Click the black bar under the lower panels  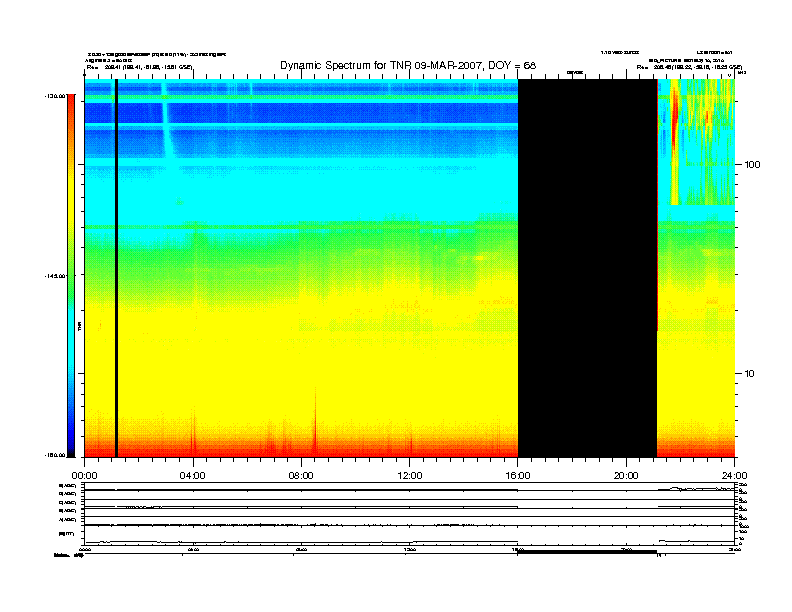[x=587, y=552]
